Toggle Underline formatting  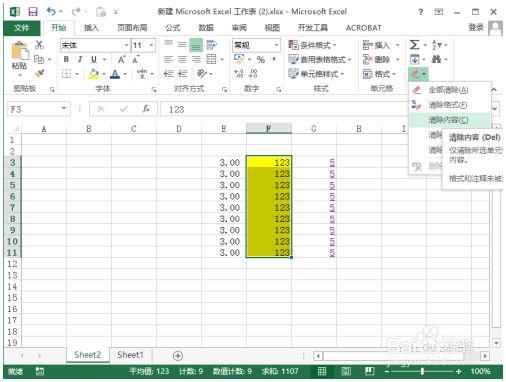tap(94, 60)
